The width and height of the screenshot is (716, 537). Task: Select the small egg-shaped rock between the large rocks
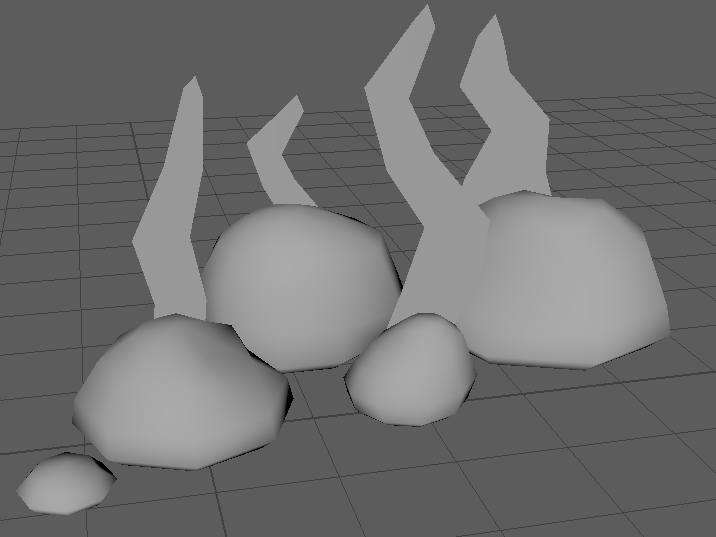411,372
